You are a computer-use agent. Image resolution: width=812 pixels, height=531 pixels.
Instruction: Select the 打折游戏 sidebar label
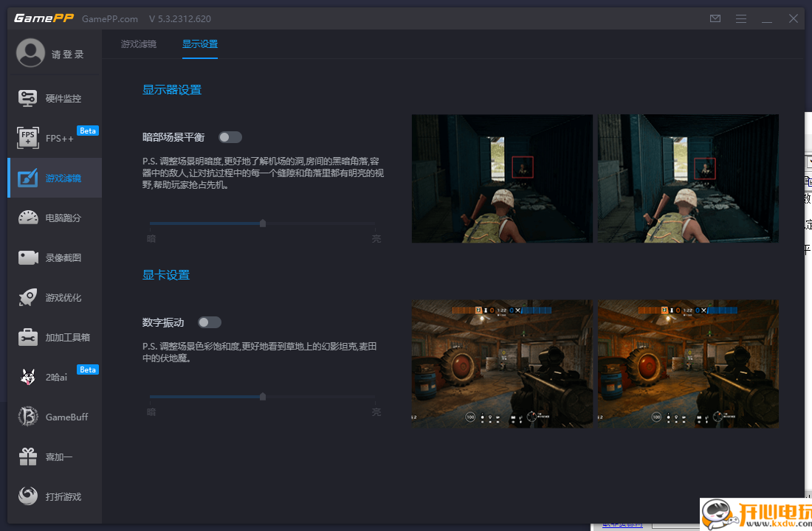pos(63,497)
